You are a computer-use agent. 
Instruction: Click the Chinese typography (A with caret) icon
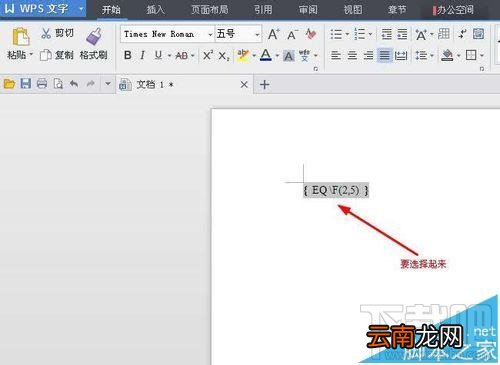click(421, 34)
